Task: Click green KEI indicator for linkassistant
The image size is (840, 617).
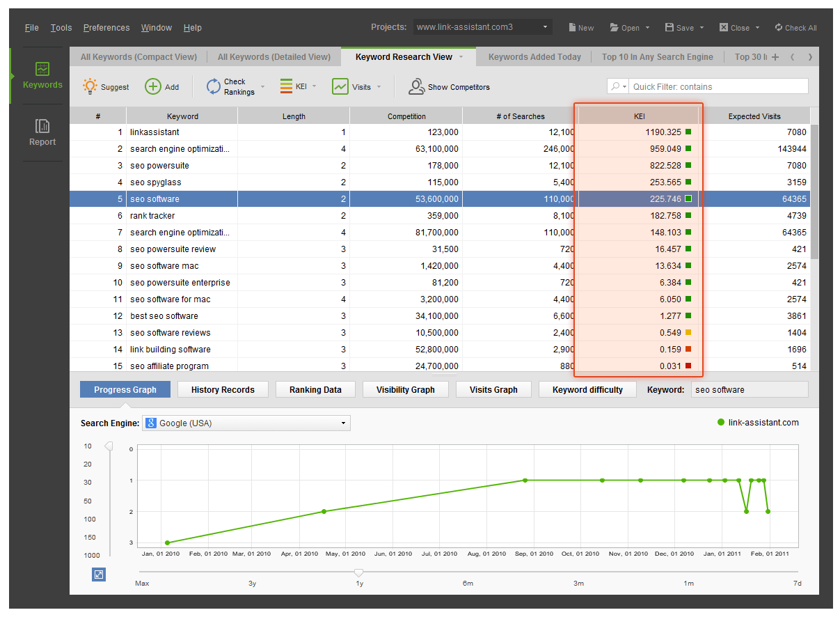Action: click(688, 132)
